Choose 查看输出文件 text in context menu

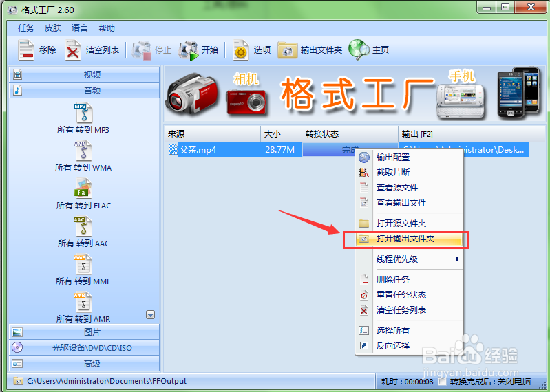(401, 203)
